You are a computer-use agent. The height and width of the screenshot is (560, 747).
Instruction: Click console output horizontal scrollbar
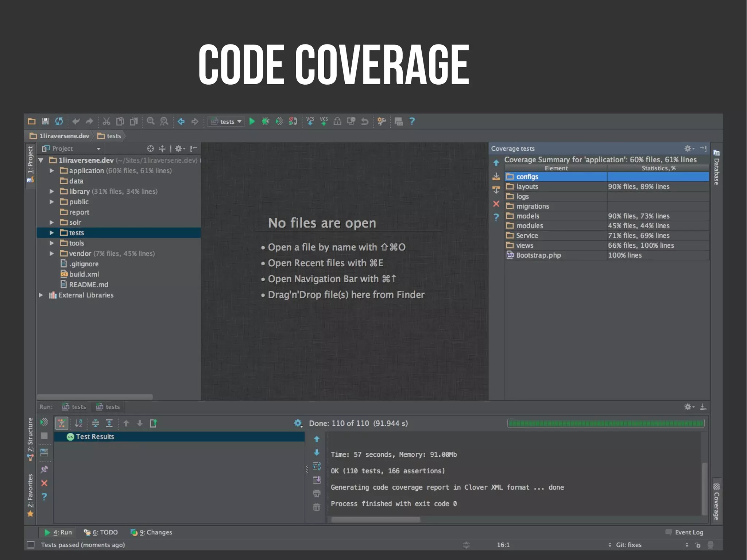point(376,520)
